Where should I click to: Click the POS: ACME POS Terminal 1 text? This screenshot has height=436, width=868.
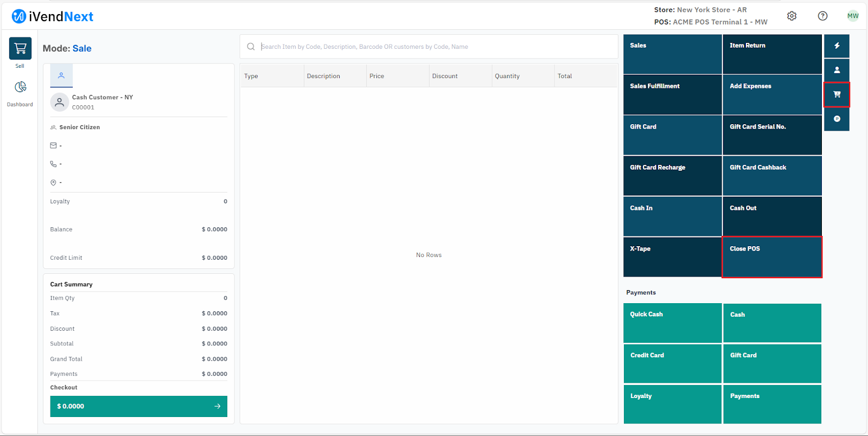tap(711, 22)
